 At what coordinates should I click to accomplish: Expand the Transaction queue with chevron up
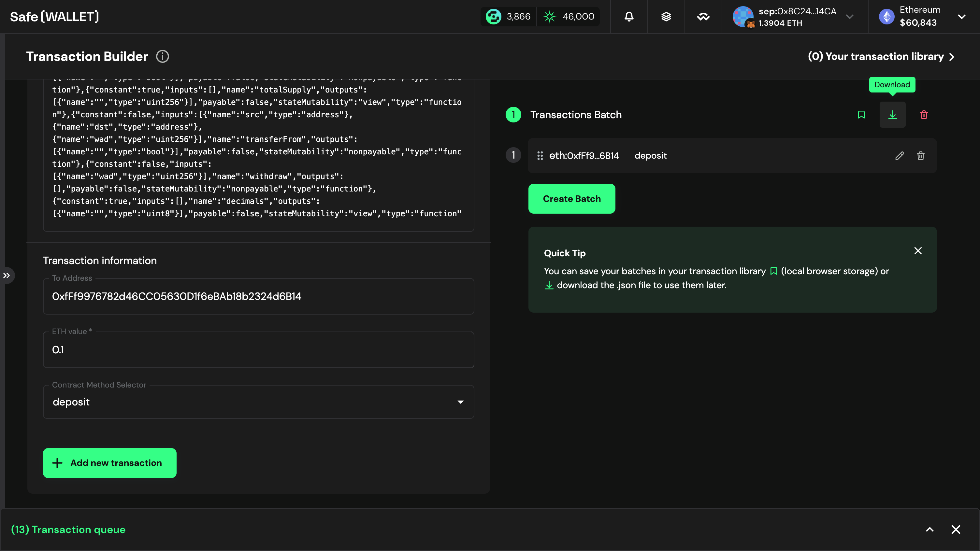tap(930, 529)
